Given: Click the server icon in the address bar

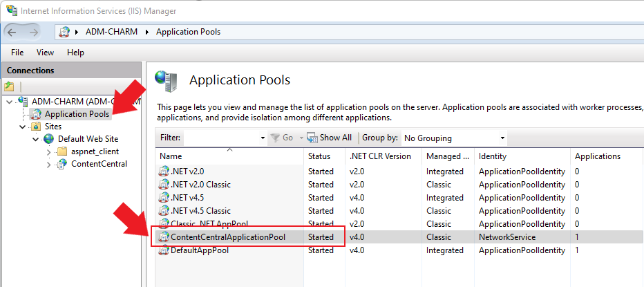Looking at the screenshot, I should (x=64, y=32).
